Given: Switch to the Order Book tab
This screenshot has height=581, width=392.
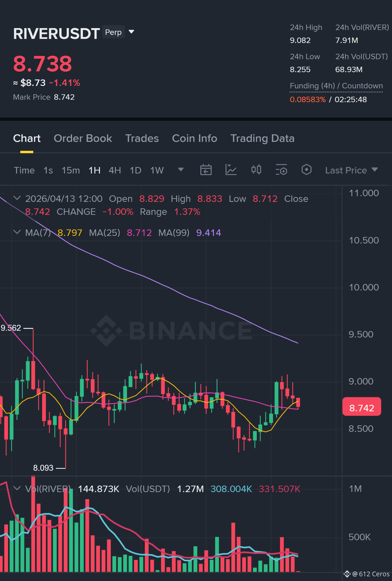Looking at the screenshot, I should 83,138.
